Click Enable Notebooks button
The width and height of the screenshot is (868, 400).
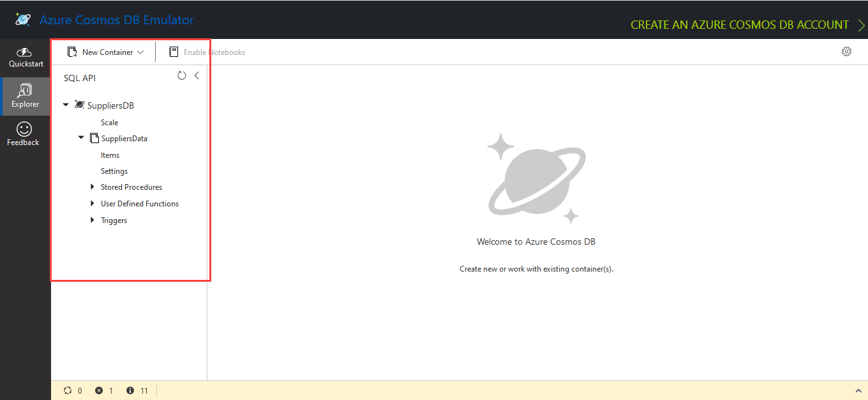pyautogui.click(x=207, y=52)
